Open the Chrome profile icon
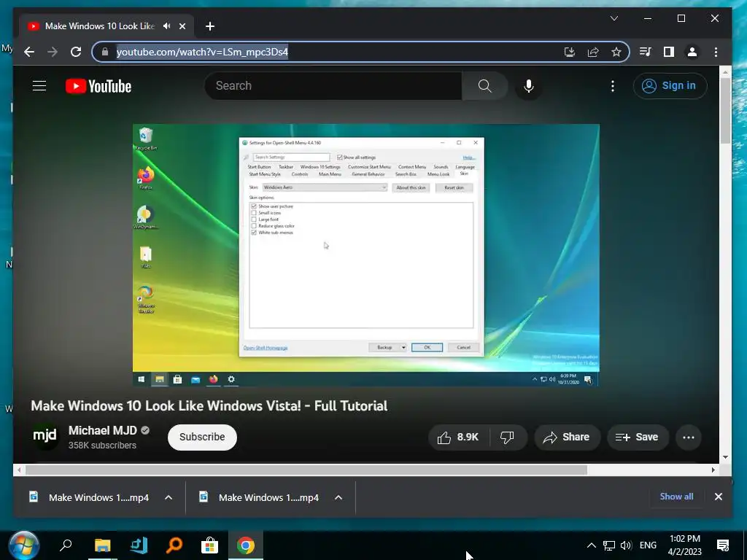Viewport: 747px width, 560px height. click(692, 52)
